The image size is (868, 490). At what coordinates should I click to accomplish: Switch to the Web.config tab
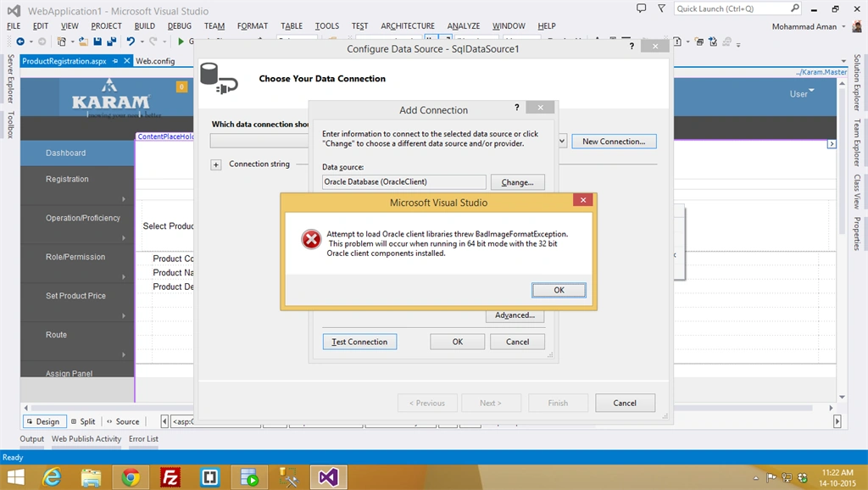point(155,61)
